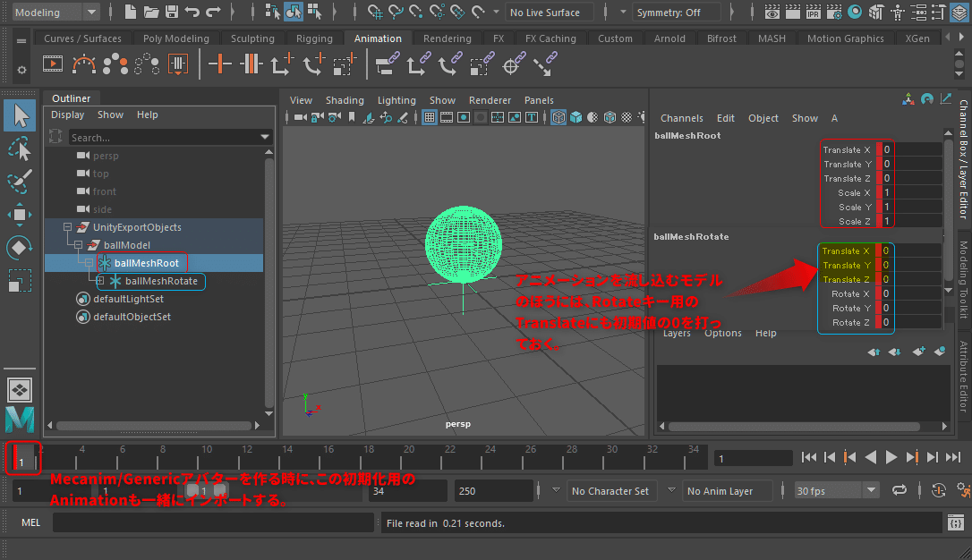Select the Move tool

19,215
